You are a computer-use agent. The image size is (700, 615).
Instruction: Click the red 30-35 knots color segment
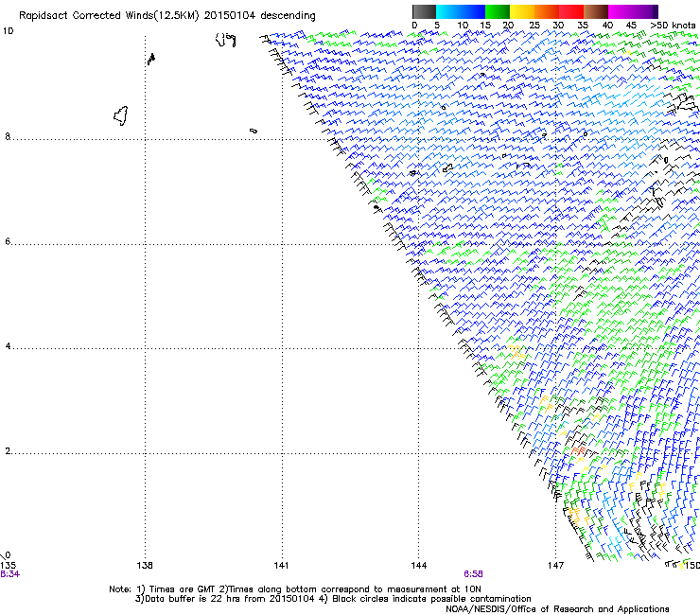tap(571, 11)
